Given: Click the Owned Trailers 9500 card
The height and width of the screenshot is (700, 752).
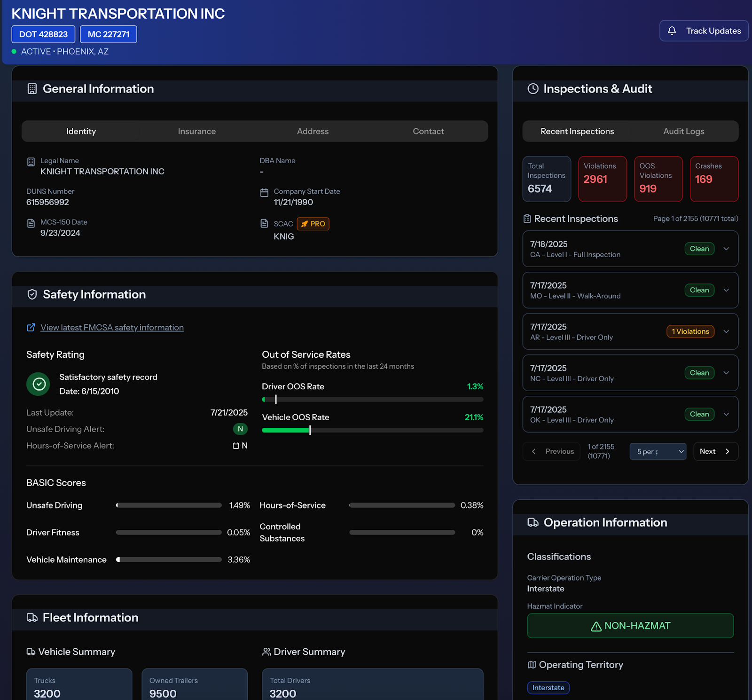Looking at the screenshot, I should pyautogui.click(x=195, y=684).
